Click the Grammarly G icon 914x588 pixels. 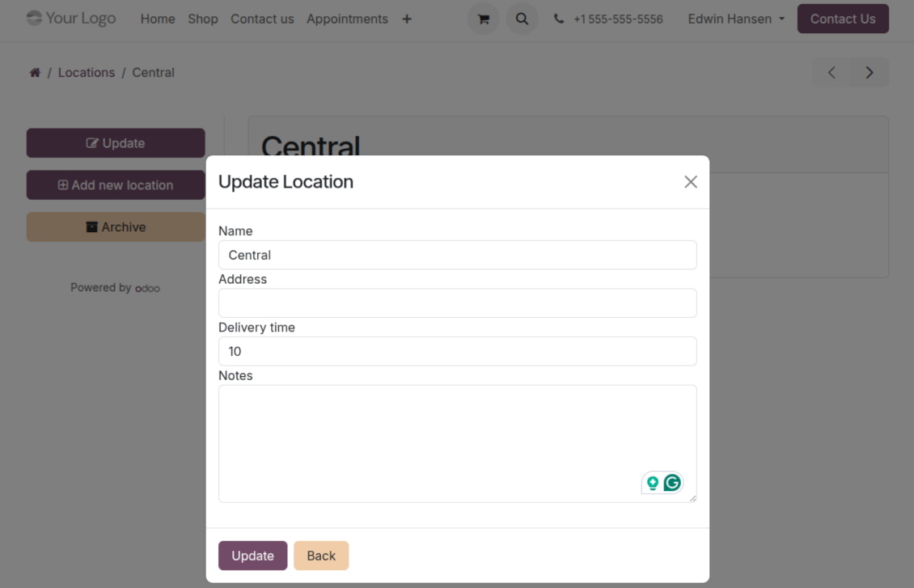[x=672, y=483]
